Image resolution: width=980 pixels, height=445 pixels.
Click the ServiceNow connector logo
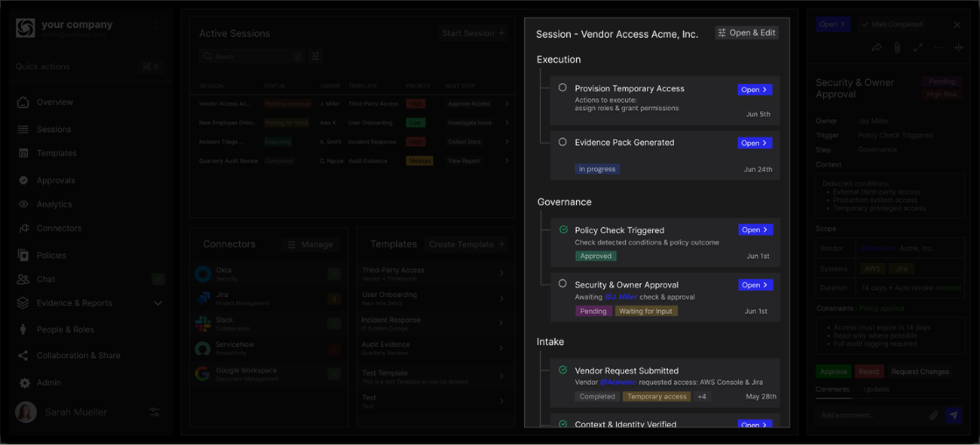click(202, 349)
